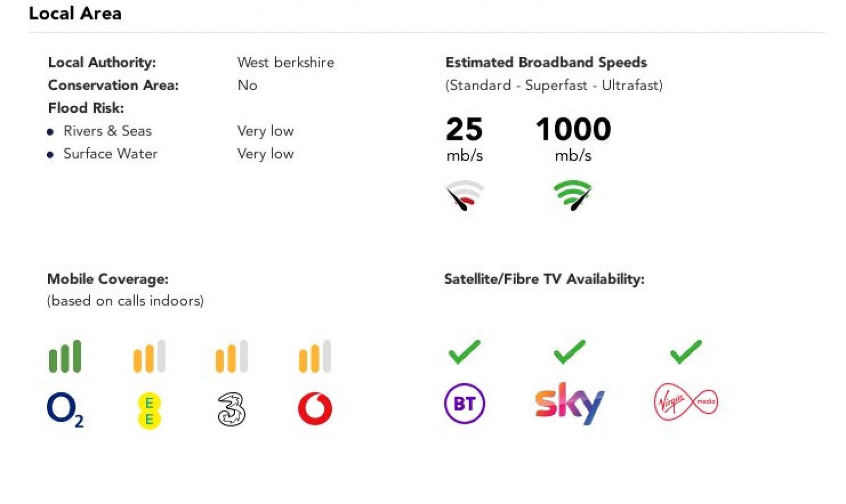Screen dimensions: 846x504
Task: Click the green signal bars above O2
Action: (65, 356)
